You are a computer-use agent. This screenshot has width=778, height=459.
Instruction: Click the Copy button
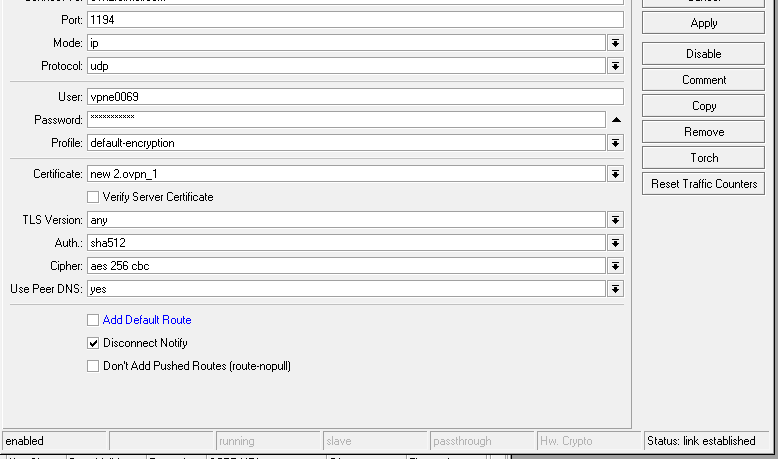point(703,106)
